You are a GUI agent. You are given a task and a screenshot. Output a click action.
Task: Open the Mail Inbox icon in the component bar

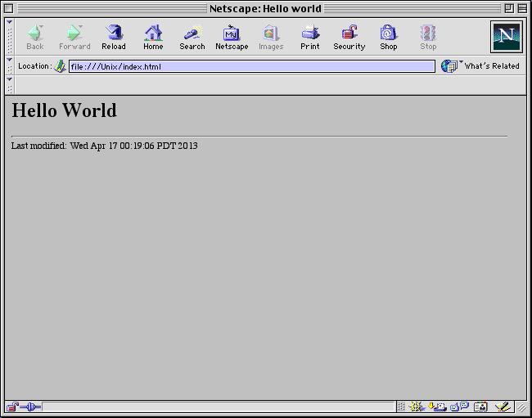pos(437,406)
